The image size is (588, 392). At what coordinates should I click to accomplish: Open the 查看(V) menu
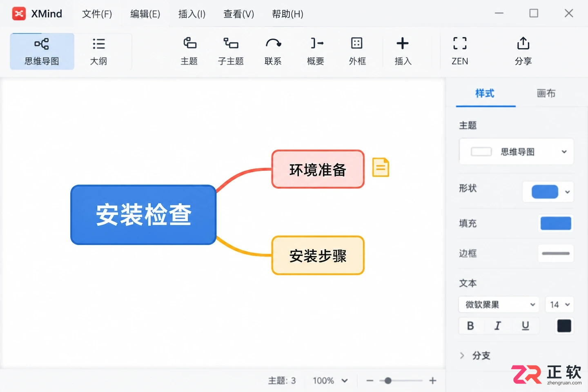point(239,14)
